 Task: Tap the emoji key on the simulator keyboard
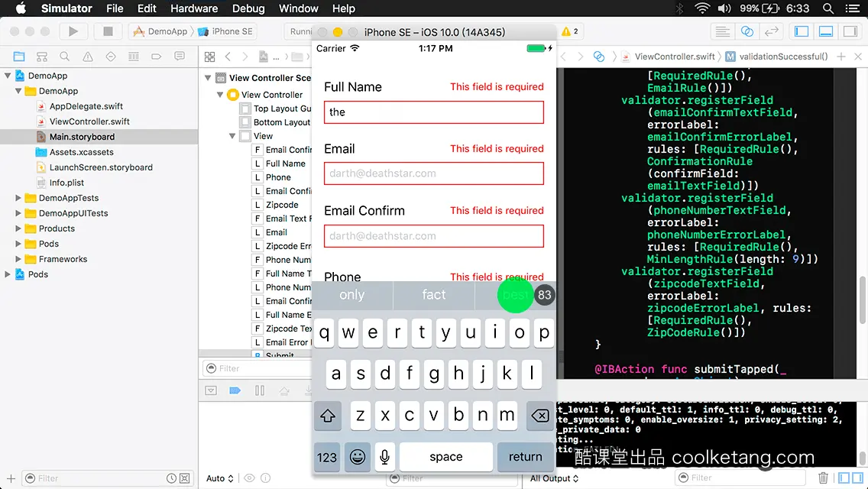pos(358,457)
